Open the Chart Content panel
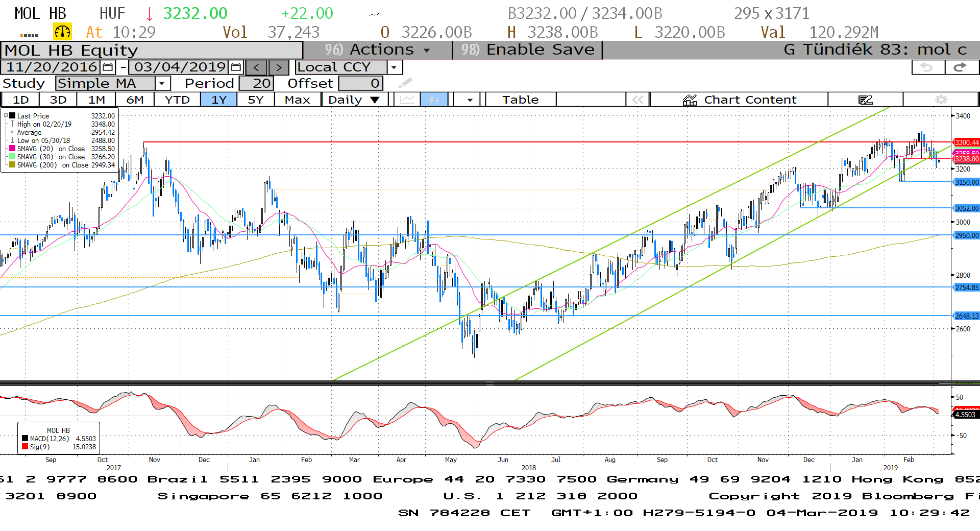Screen dimensions: 980x531 click(x=739, y=100)
